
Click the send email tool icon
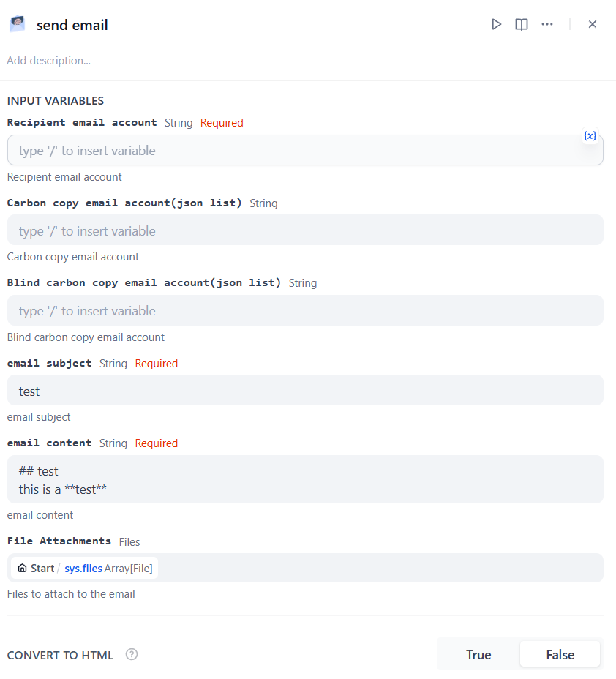(x=18, y=25)
